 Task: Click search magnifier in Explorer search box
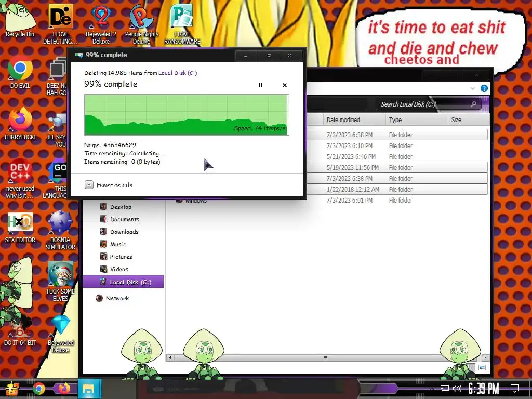pyautogui.click(x=473, y=104)
